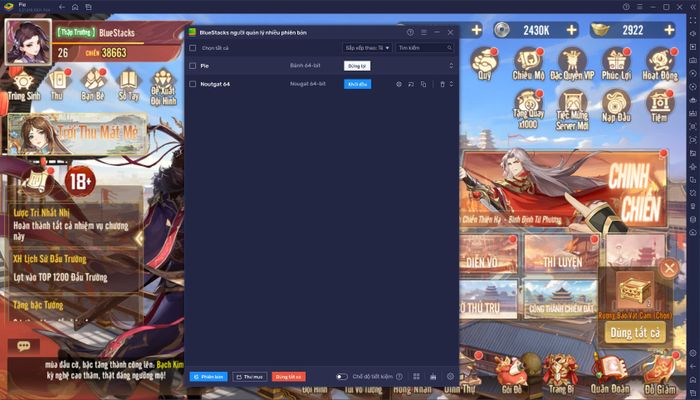Arrange instances with the grid icon
700x400 pixels.
pos(416,377)
